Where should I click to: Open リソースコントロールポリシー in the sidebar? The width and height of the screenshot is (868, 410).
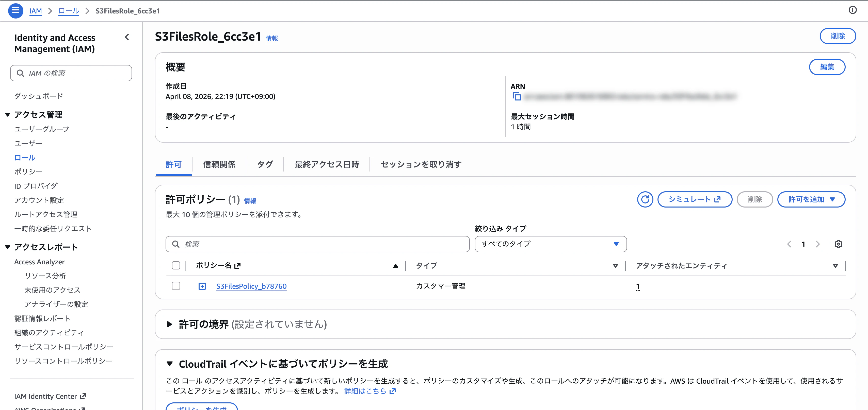[63, 361]
